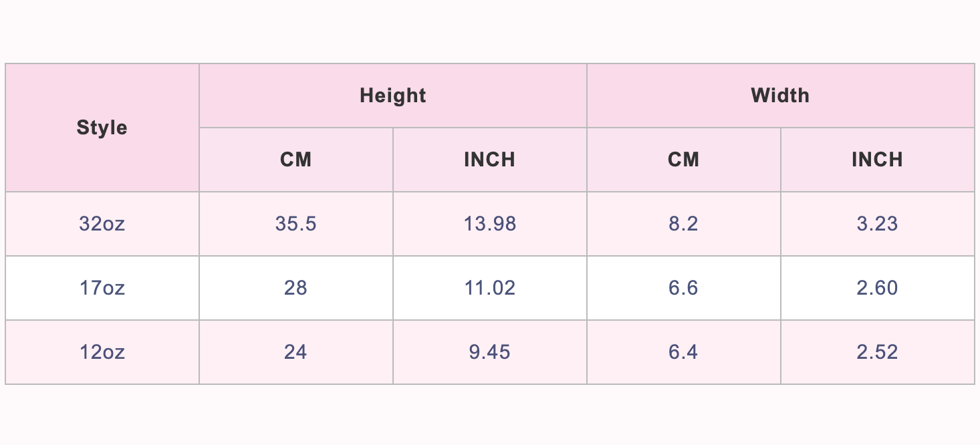The width and height of the screenshot is (980, 445).
Task: Click the INCH subheader under Width
Action: [x=877, y=160]
